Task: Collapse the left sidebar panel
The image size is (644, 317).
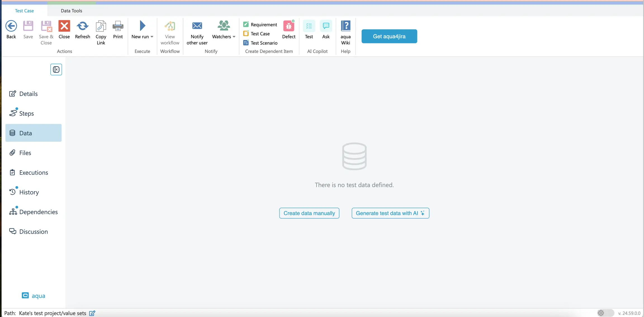Action: pos(56,69)
